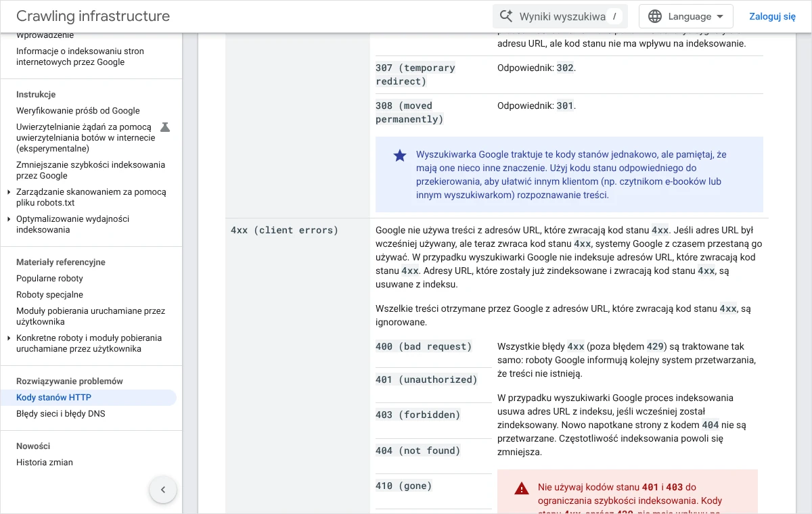Click the text Odpowiednik: 301

click(537, 106)
